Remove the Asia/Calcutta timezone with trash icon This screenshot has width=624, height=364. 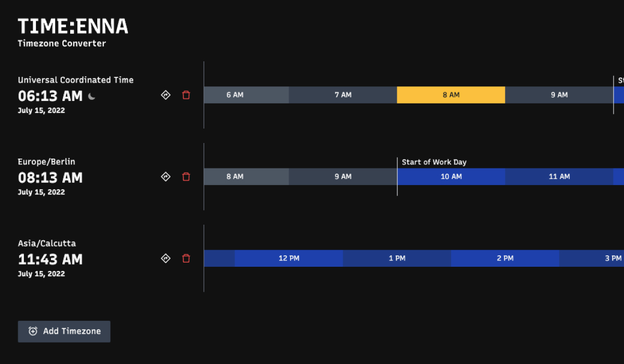point(186,258)
